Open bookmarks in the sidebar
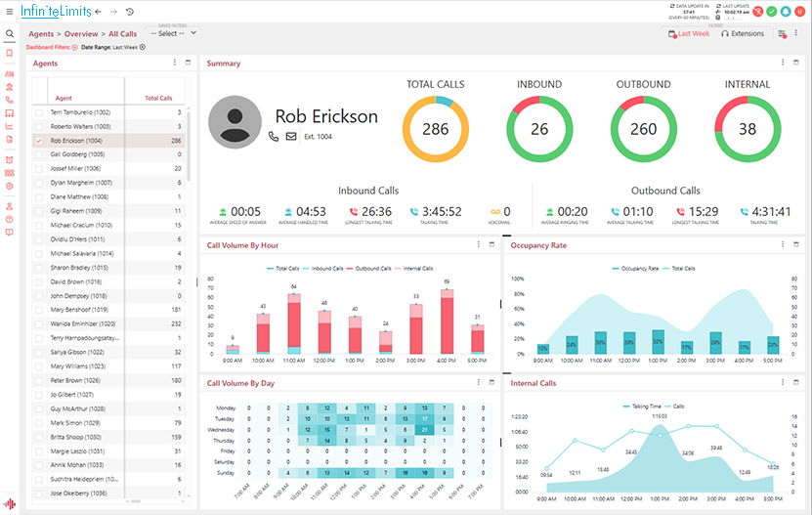This screenshot has height=515, width=812. 10,53
